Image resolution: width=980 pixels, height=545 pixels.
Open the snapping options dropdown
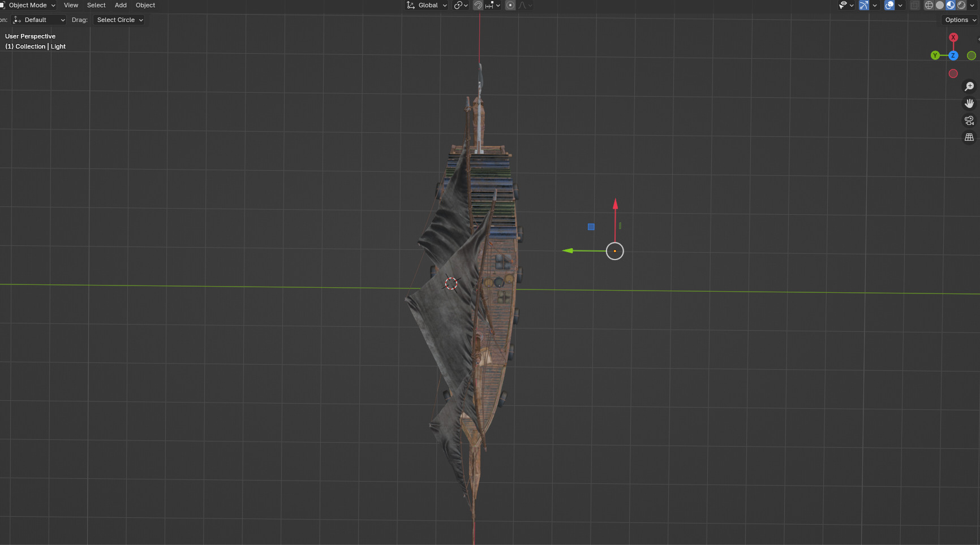493,5
